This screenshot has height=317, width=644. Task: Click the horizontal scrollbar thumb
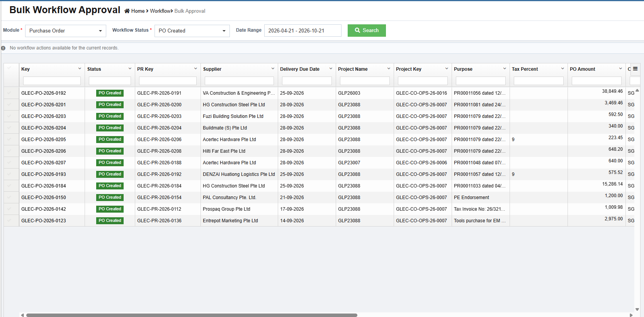click(192, 315)
